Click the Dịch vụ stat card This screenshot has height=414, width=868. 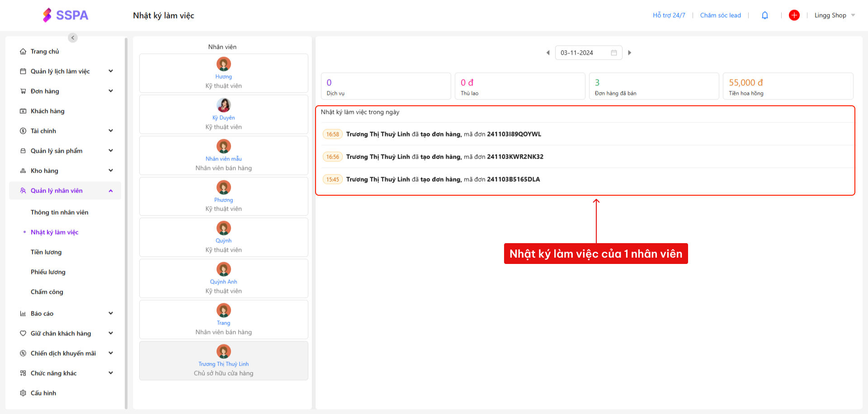pyautogui.click(x=386, y=86)
